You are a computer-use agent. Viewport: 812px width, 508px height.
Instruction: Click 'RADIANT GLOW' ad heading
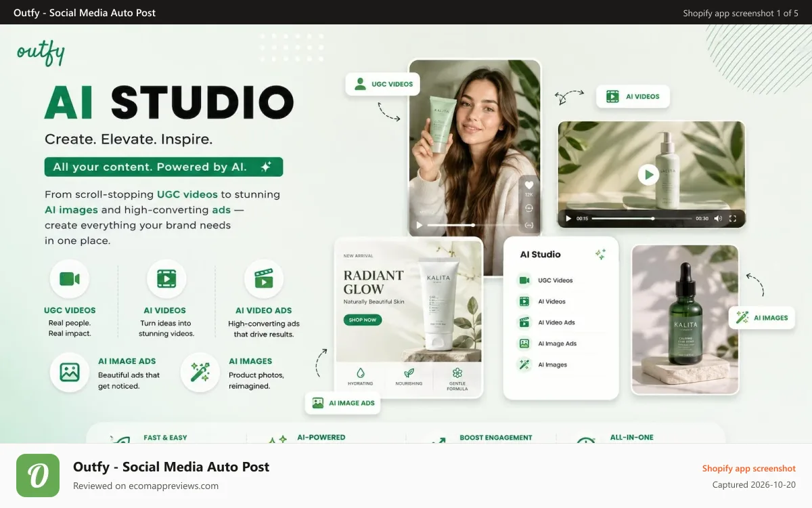click(374, 282)
